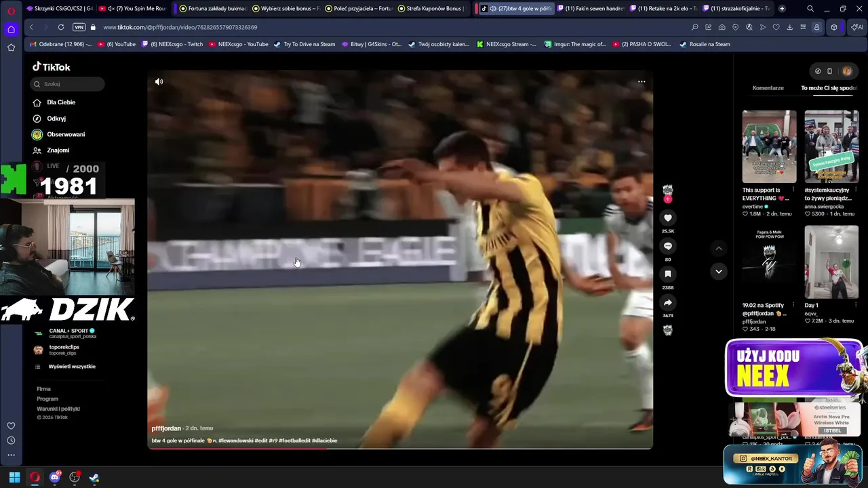
Task: Open Steam from taskbar
Action: pyautogui.click(x=94, y=477)
